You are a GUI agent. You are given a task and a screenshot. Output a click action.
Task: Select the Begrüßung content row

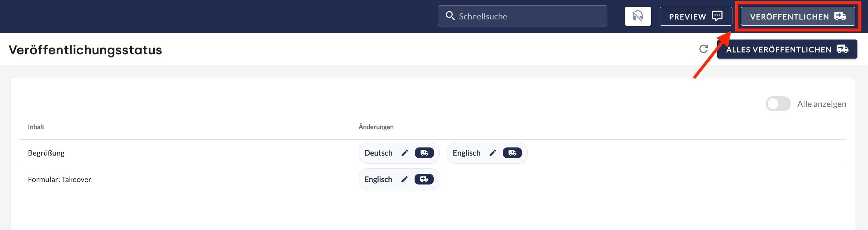point(46,153)
